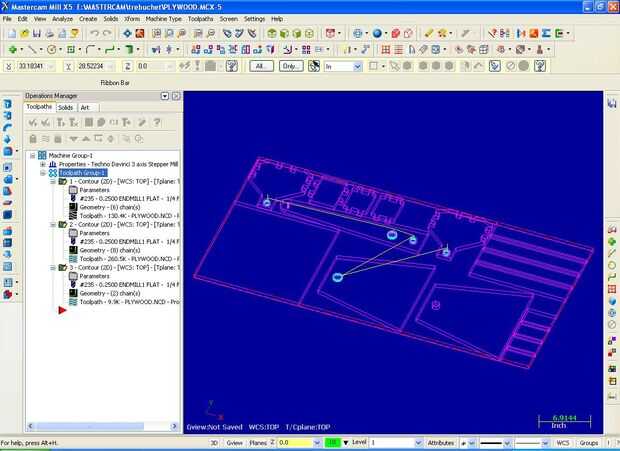Viewport: 620px width, 451px height.
Task: Open the Analyze menu
Action: pyautogui.click(x=62, y=19)
